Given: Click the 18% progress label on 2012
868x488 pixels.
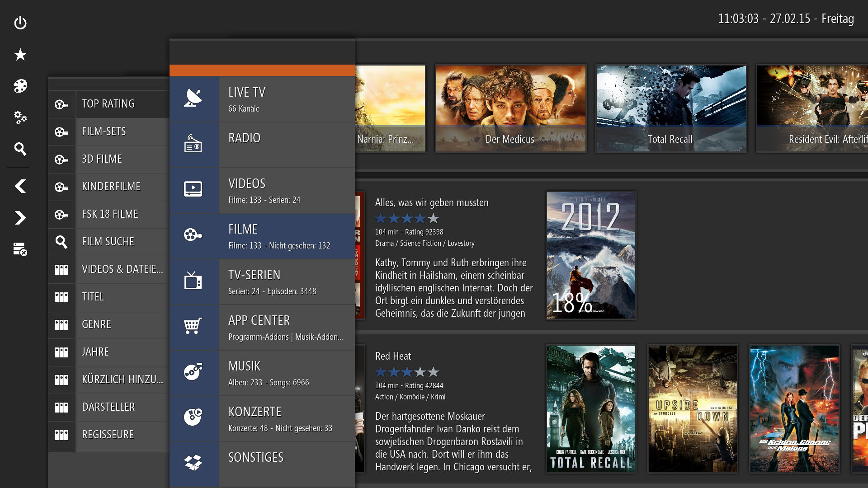Looking at the screenshot, I should [572, 303].
